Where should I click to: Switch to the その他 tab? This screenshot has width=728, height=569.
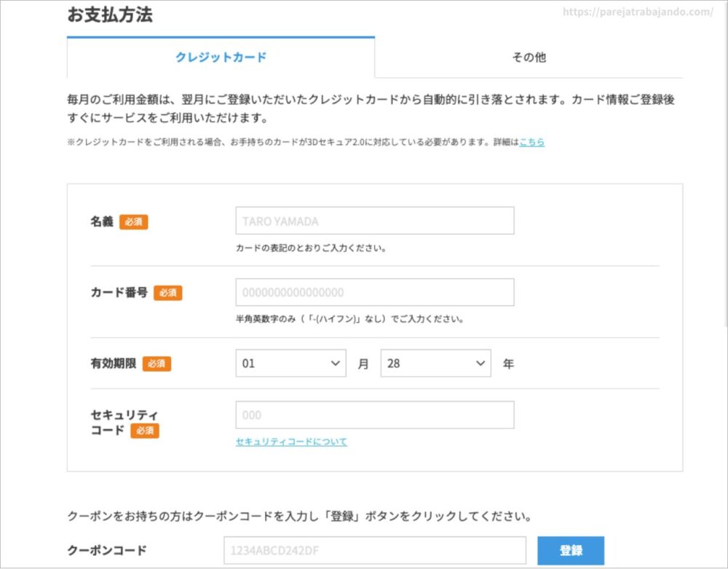[x=529, y=58]
